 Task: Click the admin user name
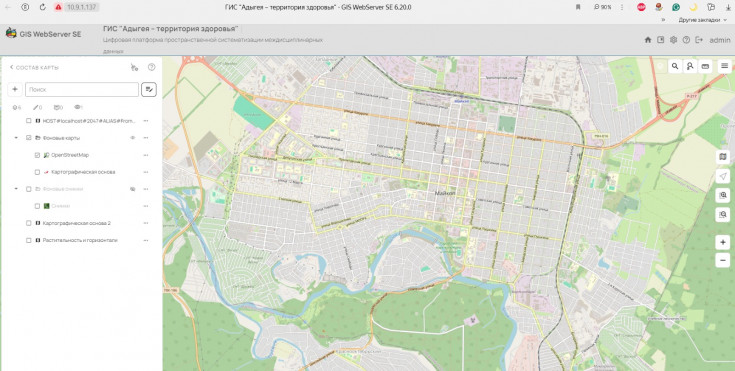coord(720,40)
